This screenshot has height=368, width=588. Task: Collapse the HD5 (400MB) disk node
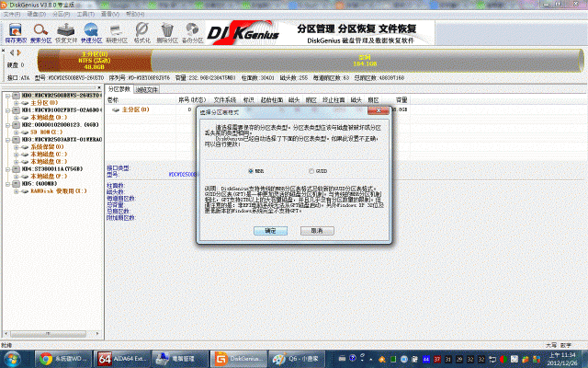pyautogui.click(x=7, y=184)
